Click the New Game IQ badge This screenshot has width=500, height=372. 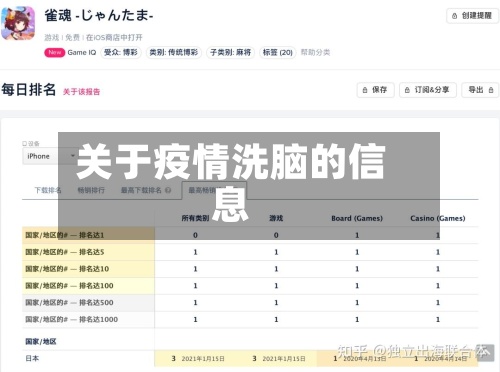tap(70, 52)
